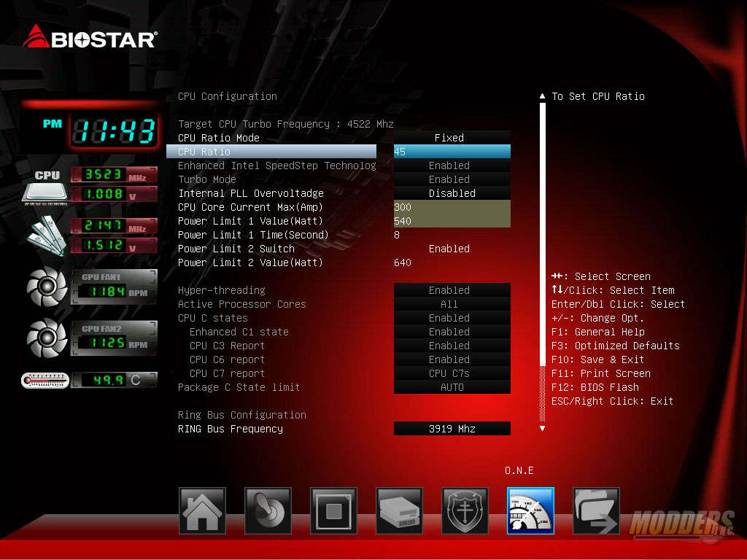Click the scrollbar down arrow
Viewport: 747px width, 560px height.
click(x=542, y=429)
